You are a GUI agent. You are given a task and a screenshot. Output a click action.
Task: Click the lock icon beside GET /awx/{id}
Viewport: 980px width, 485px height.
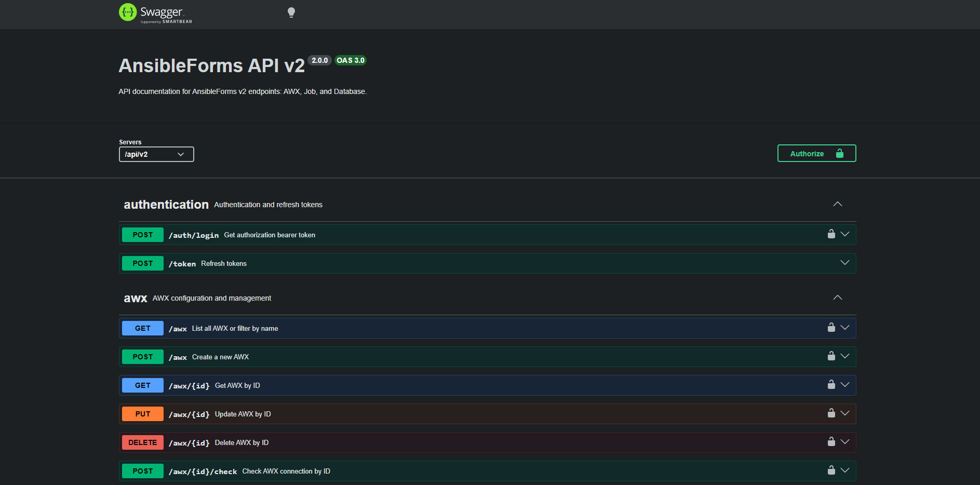pos(831,385)
